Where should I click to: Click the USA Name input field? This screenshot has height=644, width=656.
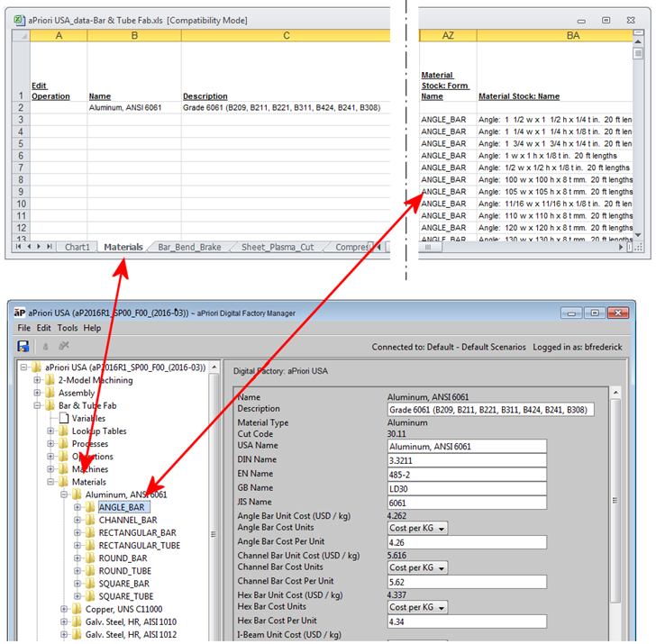tap(467, 446)
